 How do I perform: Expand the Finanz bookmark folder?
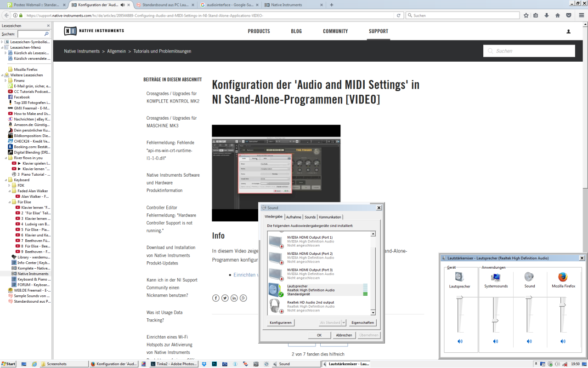click(6, 80)
